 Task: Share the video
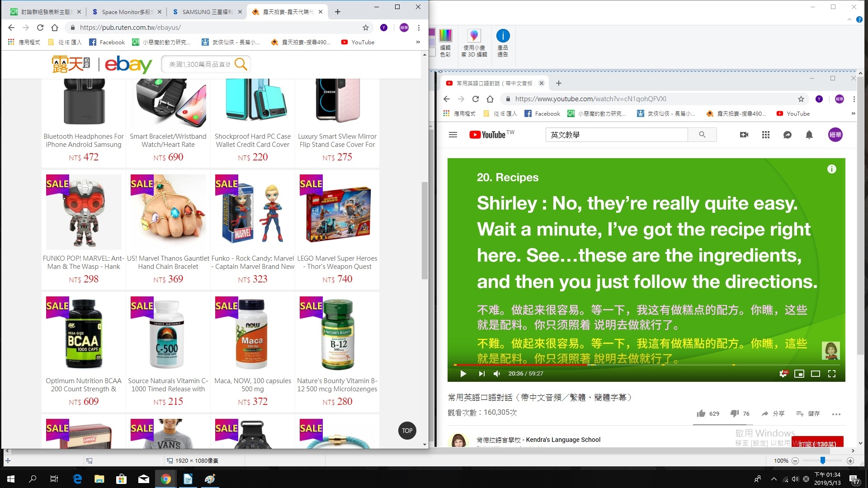point(773,413)
